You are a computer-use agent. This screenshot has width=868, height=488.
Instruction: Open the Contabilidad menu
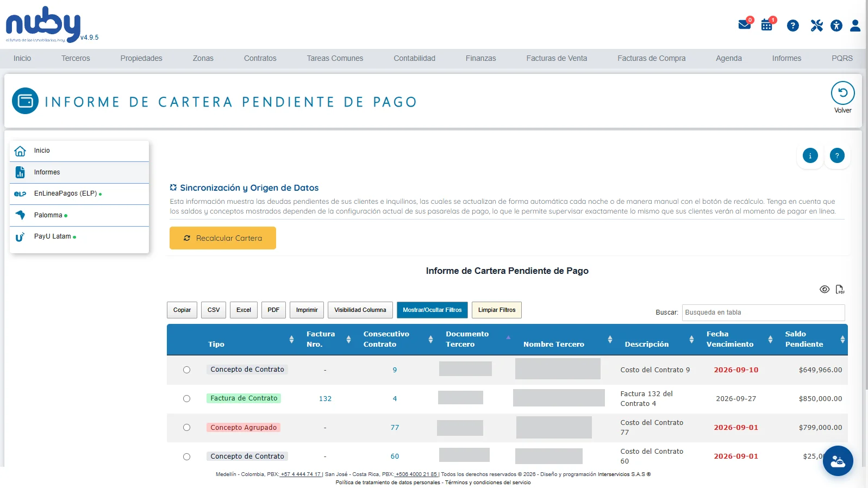(x=414, y=58)
